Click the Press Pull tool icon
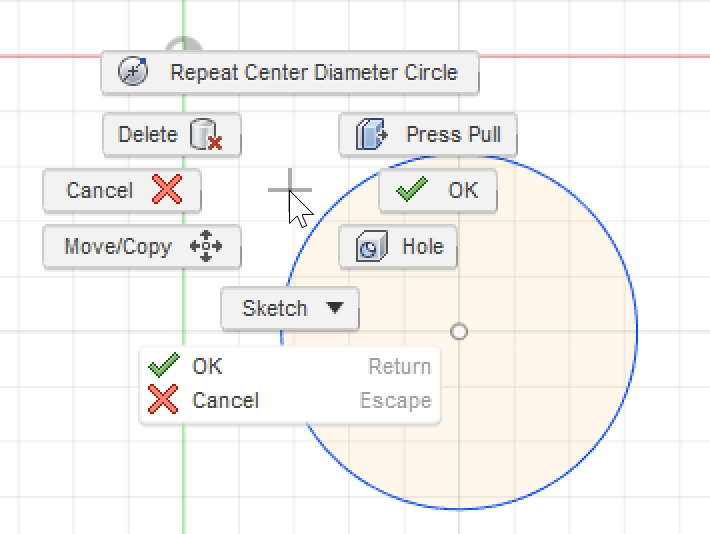 (371, 134)
